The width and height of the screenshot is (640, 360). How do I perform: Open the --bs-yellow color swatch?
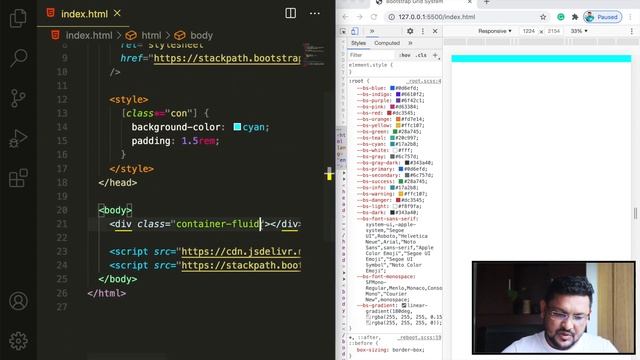point(398,125)
